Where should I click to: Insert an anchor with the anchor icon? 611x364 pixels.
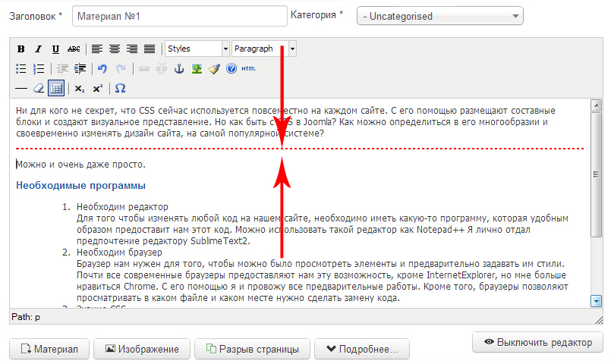[x=180, y=68]
